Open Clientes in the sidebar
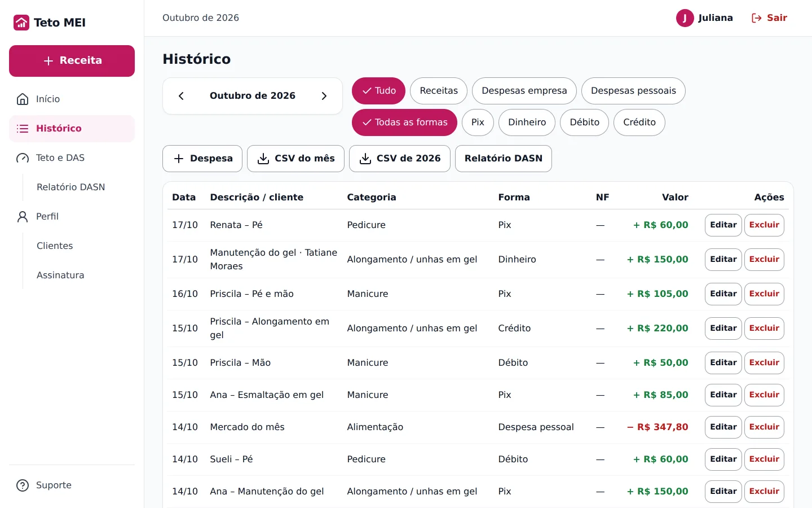The height and width of the screenshot is (508, 812). 55,246
